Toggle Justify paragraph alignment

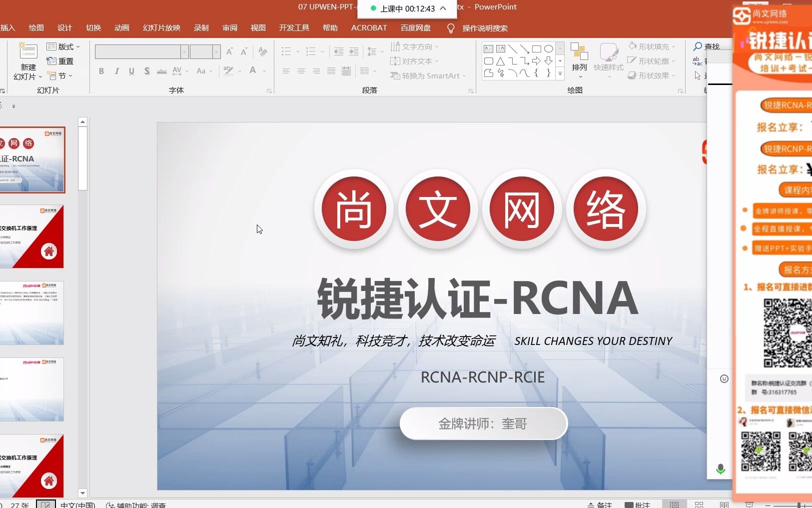coord(331,71)
